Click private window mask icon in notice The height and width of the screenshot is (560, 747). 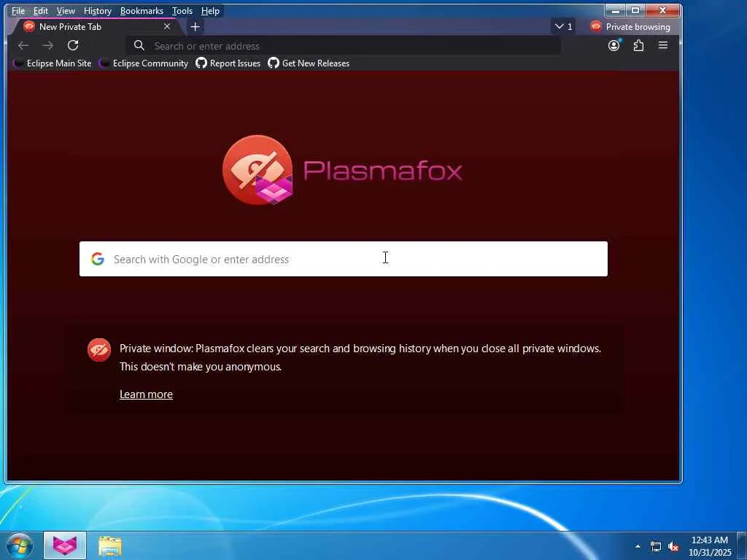tap(99, 350)
